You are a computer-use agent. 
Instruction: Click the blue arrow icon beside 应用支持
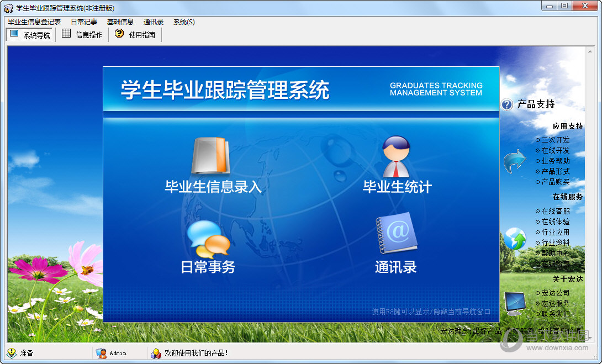click(x=515, y=161)
